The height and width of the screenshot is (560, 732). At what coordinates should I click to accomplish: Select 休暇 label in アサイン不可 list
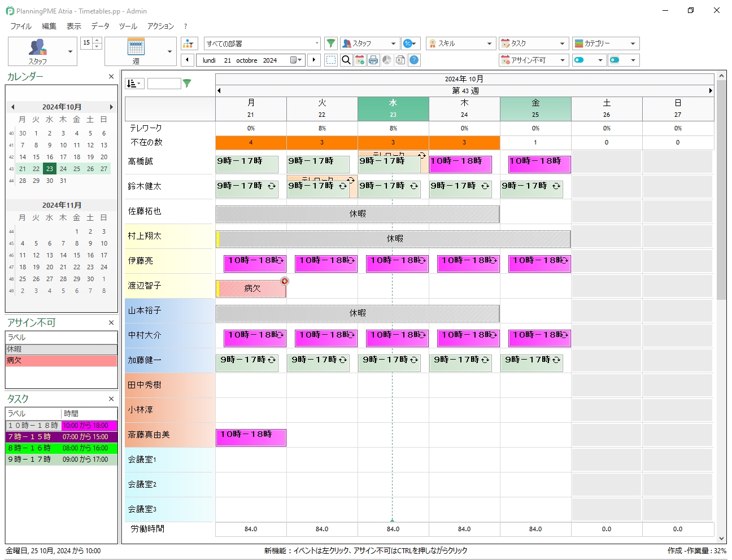(62, 349)
